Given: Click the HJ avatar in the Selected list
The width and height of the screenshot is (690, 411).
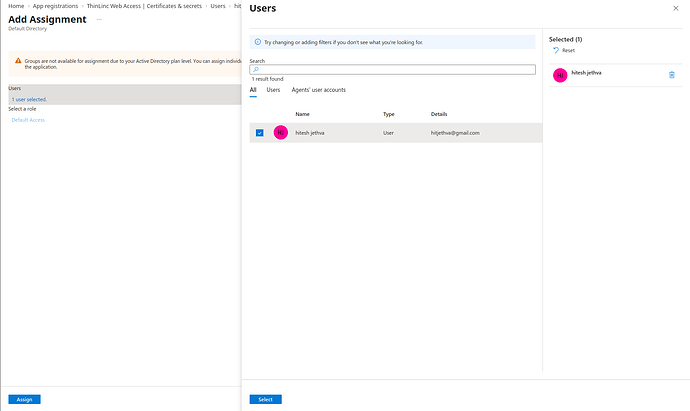Looking at the screenshot, I should point(560,75).
